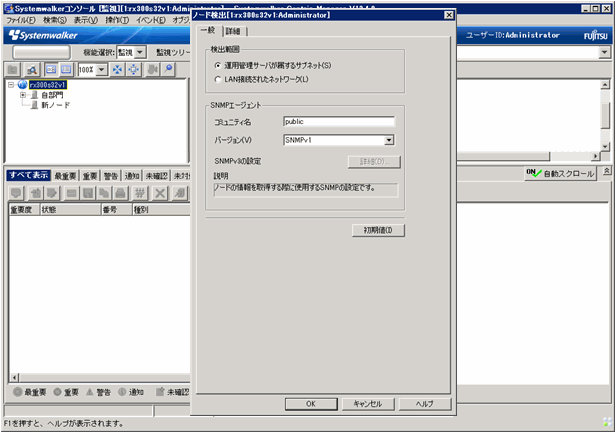Select 運用管理サーバが属するサブネット radio option
616x433 pixels.
coord(218,65)
